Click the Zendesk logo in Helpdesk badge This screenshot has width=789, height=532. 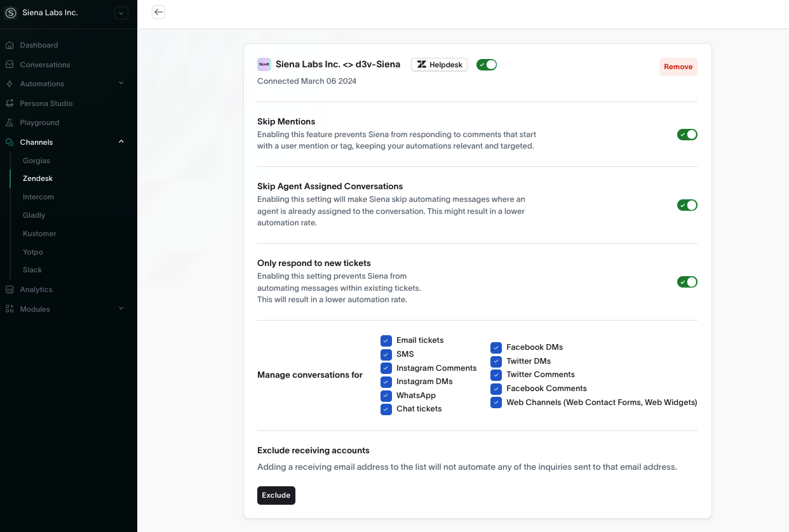coord(422,65)
